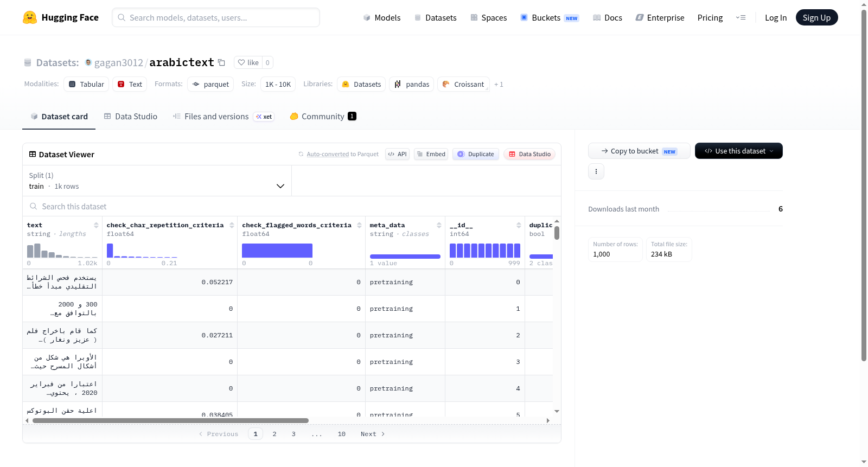Image resolution: width=868 pixels, height=467 pixels.
Task: Click the horizontal table scrollbar
Action: click(170, 420)
